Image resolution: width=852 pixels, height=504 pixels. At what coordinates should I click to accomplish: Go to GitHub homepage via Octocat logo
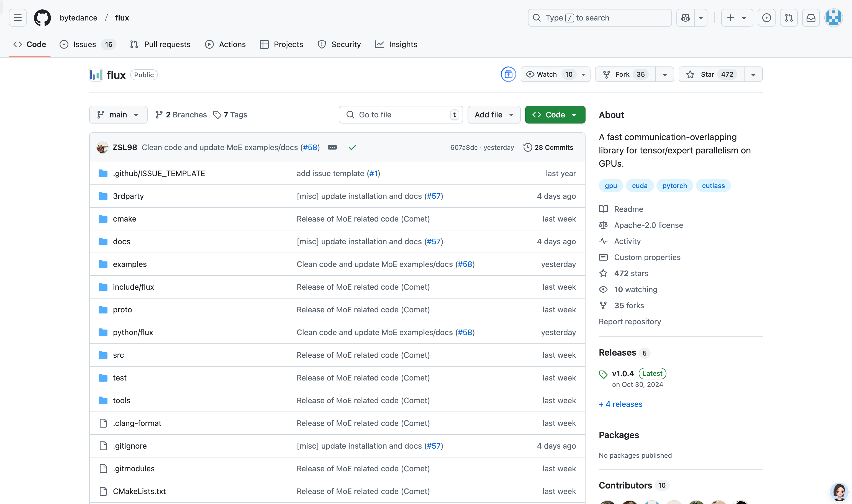click(42, 18)
